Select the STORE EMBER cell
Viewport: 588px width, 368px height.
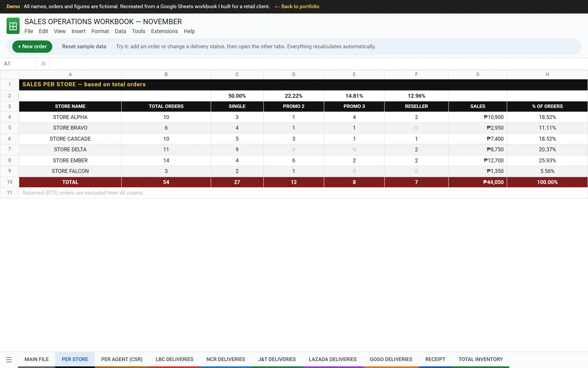point(70,160)
